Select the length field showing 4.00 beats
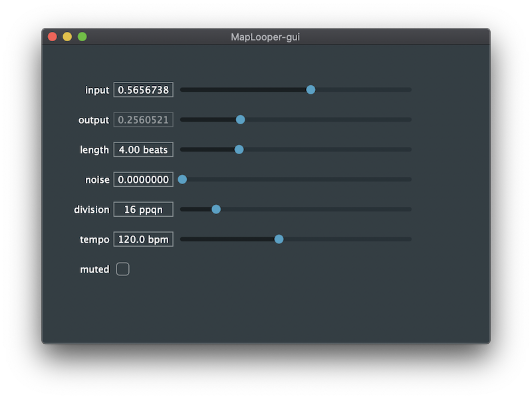This screenshot has height=399, width=532. [143, 150]
